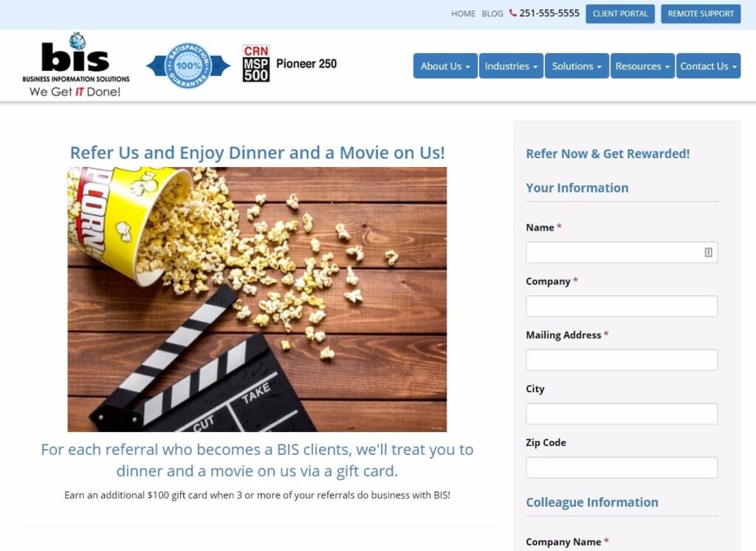Click the 100% Satisfaction Guarantee badge

(190, 66)
